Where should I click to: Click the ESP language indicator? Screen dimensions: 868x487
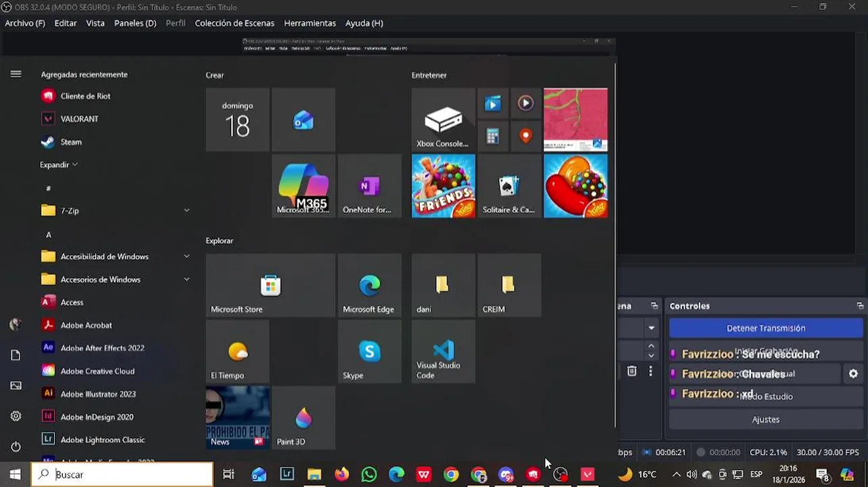[x=756, y=474]
